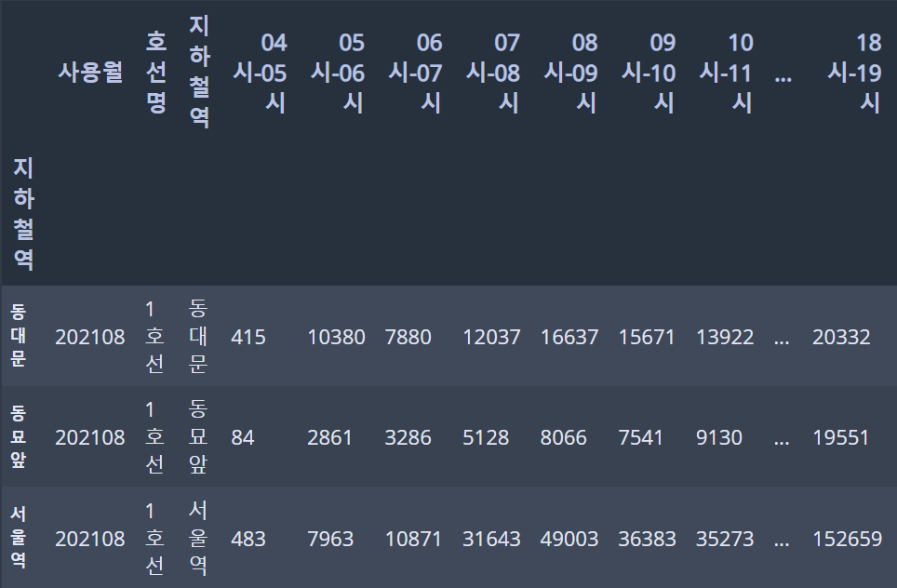Select the 서울역 row index label
Viewport: 897px width, 588px height.
click(x=19, y=538)
